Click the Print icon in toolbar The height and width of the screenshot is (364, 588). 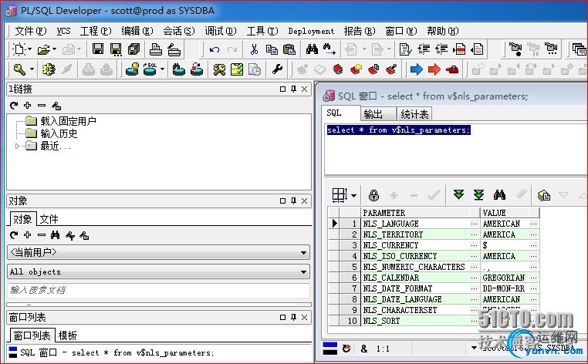[155, 49]
